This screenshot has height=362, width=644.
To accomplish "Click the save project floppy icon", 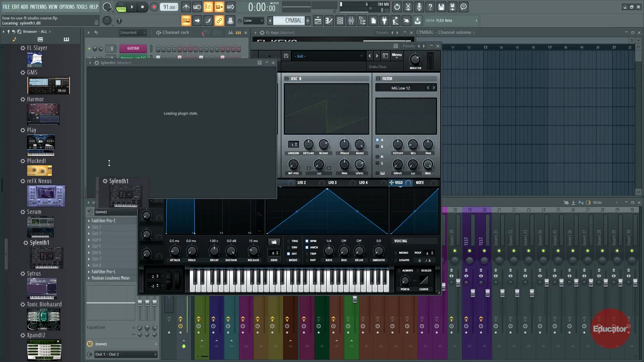I will [x=441, y=7].
